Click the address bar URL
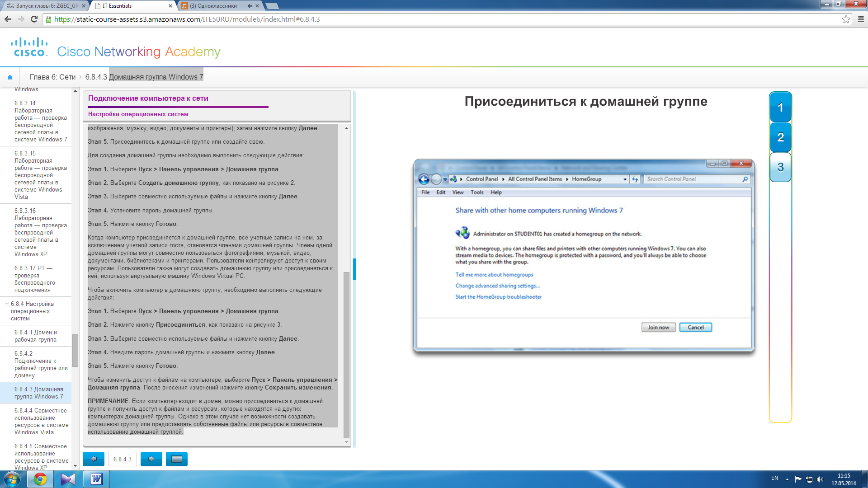Viewport: 868px width, 488px height. tap(187, 19)
